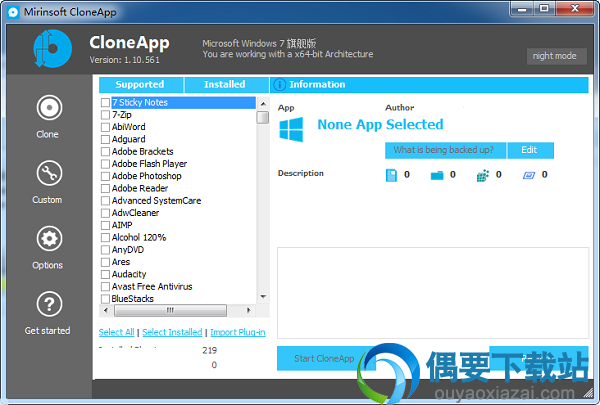The image size is (600, 405).
Task: Tick the AIMP checkbox
Action: tap(105, 225)
